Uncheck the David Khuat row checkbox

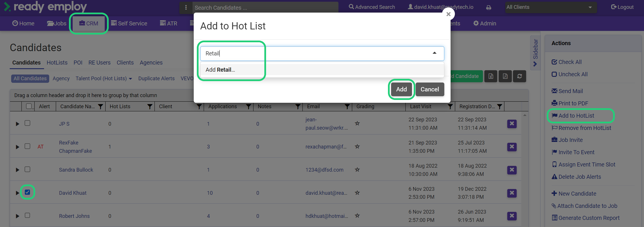pos(27,192)
